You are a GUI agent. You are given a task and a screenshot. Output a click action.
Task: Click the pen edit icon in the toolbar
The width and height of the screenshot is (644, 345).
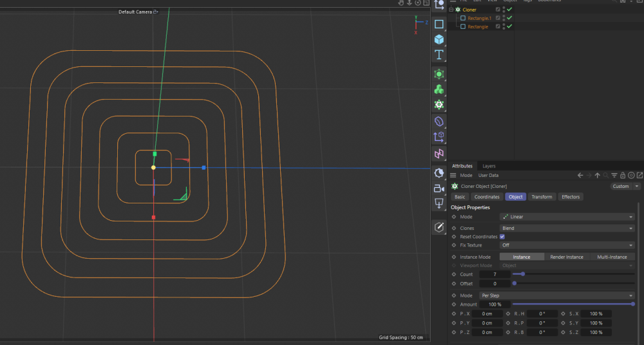[439, 227]
